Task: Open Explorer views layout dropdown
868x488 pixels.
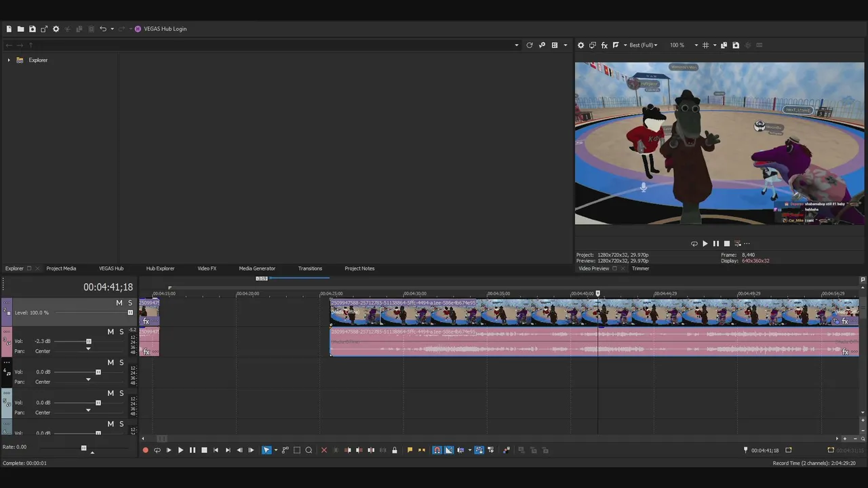Action: (565, 45)
